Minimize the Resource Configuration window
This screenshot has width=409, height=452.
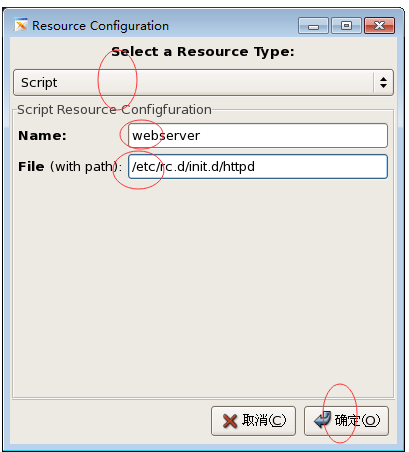tap(313, 26)
